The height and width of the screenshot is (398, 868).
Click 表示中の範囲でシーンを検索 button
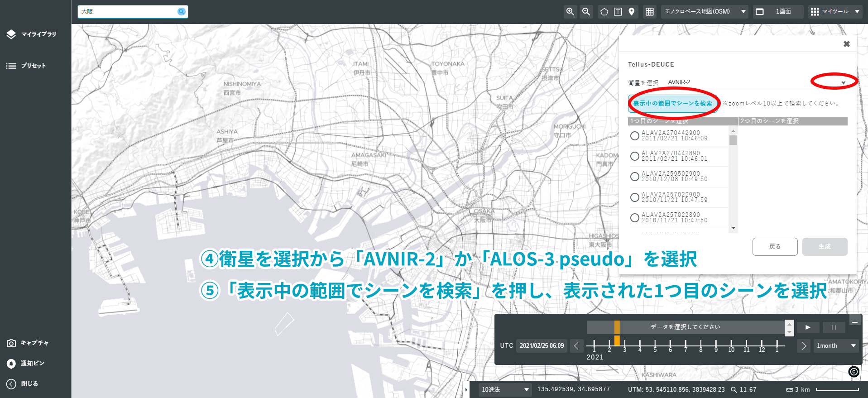click(673, 104)
